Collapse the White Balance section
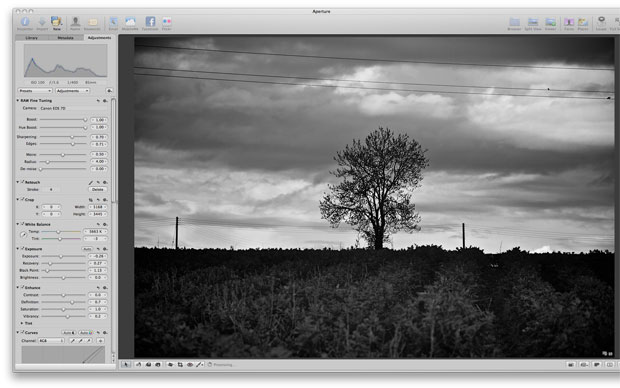The height and width of the screenshot is (388, 620). [x=18, y=224]
